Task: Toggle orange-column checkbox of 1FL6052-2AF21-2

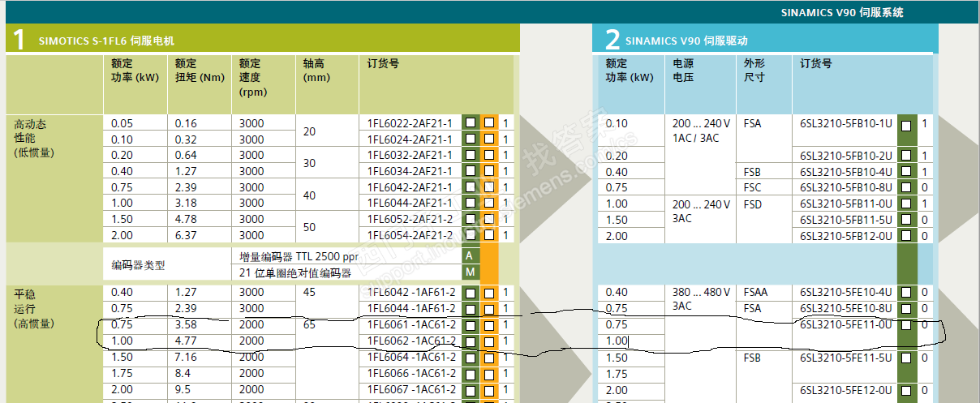Action: click(x=489, y=219)
